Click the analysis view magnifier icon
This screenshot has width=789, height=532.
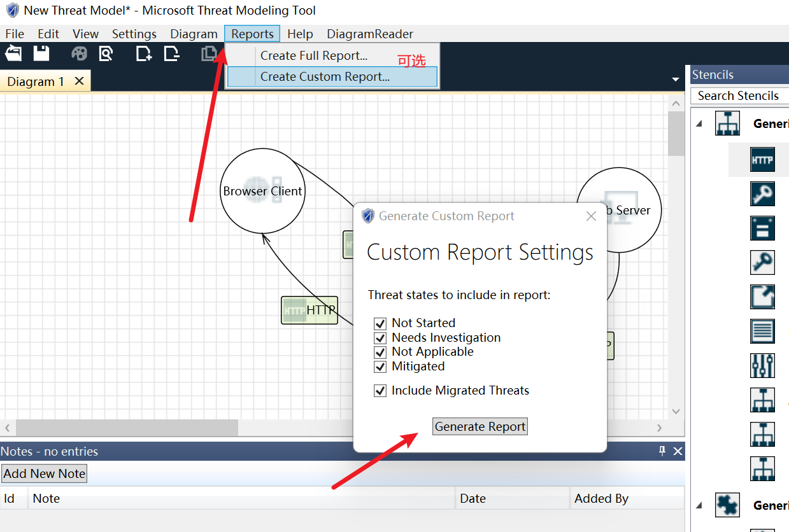tap(106, 53)
